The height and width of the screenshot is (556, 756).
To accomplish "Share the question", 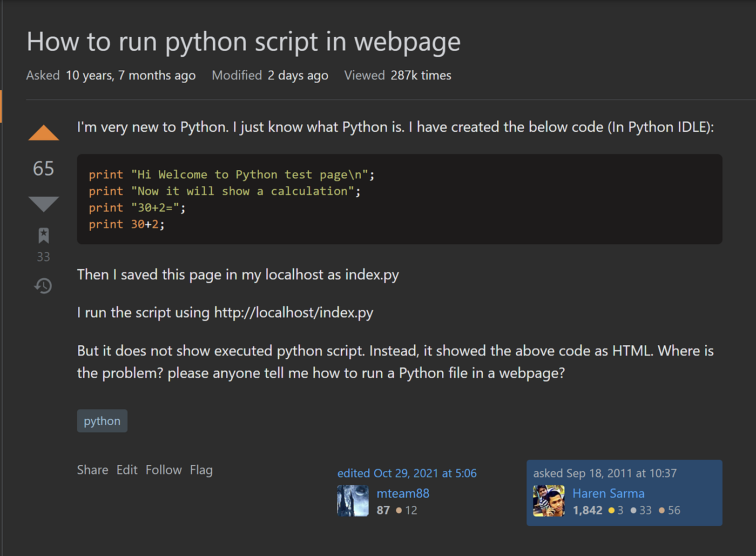I will click(92, 470).
